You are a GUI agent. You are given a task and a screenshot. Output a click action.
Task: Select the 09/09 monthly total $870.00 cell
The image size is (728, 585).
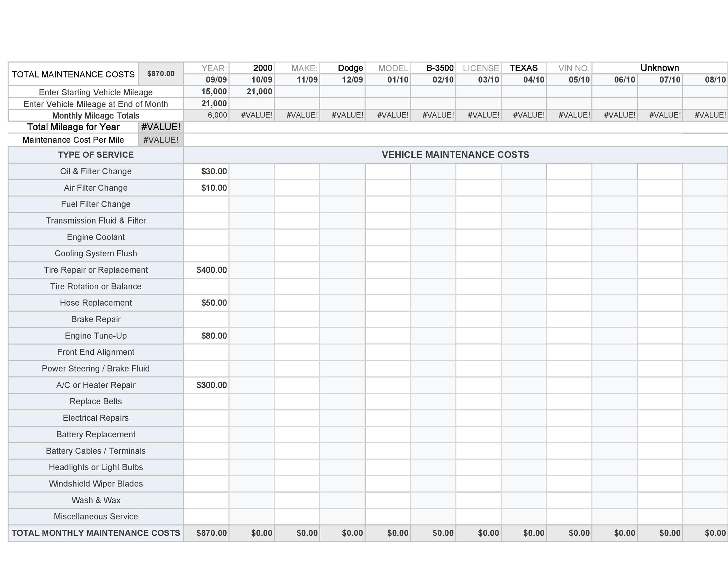click(206, 533)
